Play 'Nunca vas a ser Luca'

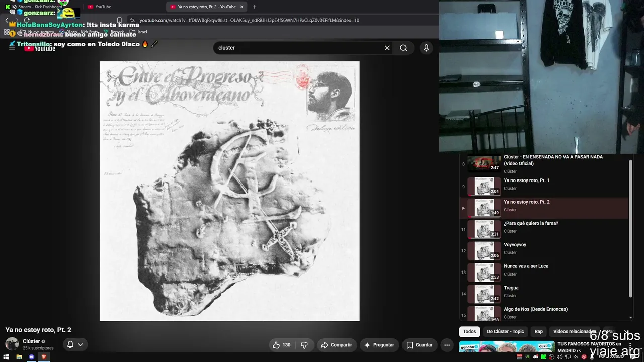coord(526,266)
